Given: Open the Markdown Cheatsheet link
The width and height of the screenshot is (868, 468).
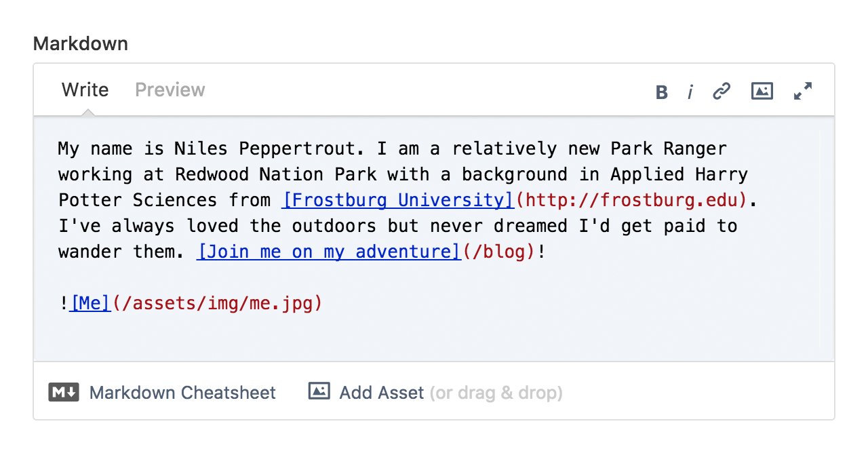Looking at the screenshot, I should point(182,393).
